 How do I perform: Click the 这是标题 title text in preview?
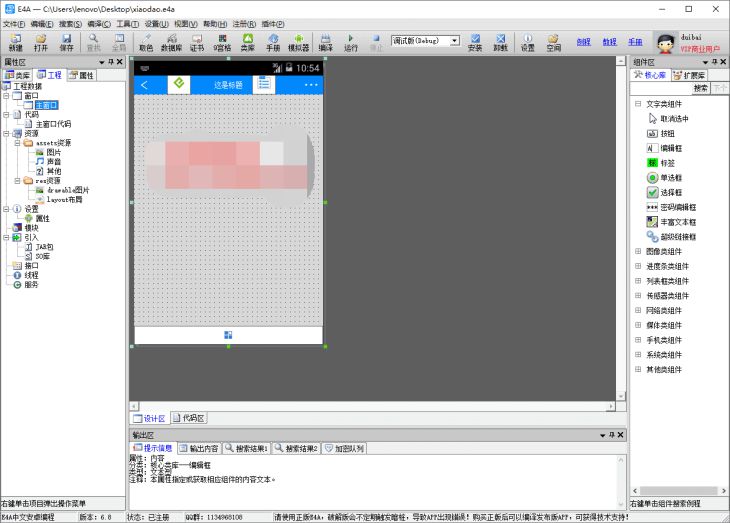(x=228, y=85)
